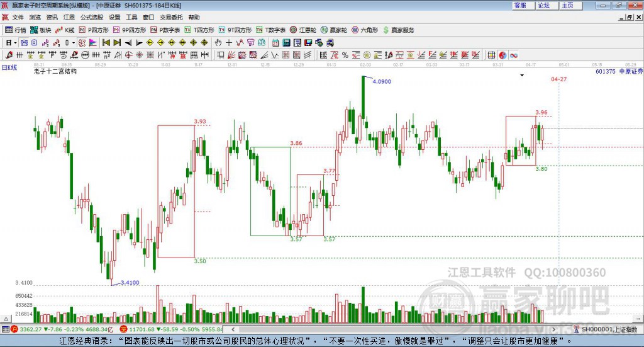Toggle the colorful flag icon

[x=93, y=43]
